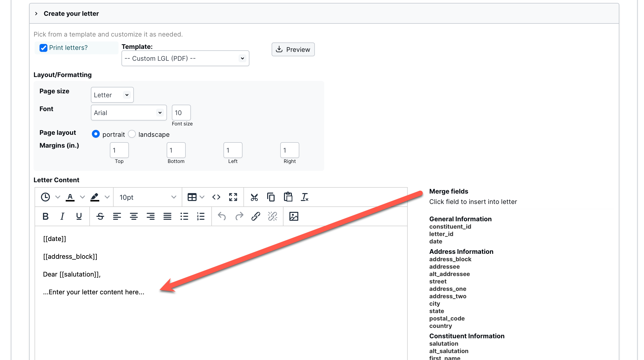Uncheck the Print letters checkbox
The image size is (644, 360).
pyautogui.click(x=43, y=48)
